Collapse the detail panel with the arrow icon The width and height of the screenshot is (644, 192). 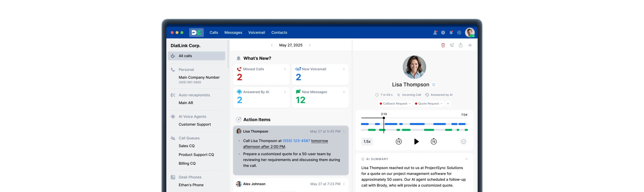[x=469, y=45]
